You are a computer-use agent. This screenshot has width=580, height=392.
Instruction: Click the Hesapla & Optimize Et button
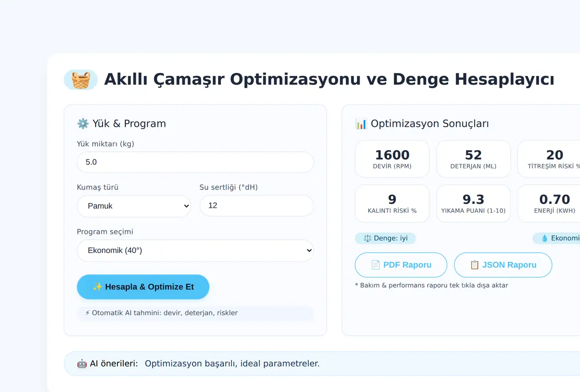[x=143, y=287]
